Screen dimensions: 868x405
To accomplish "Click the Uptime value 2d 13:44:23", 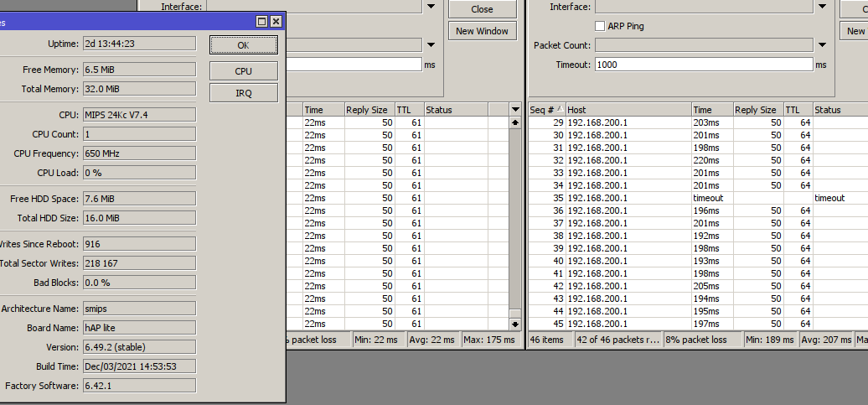I will (139, 44).
